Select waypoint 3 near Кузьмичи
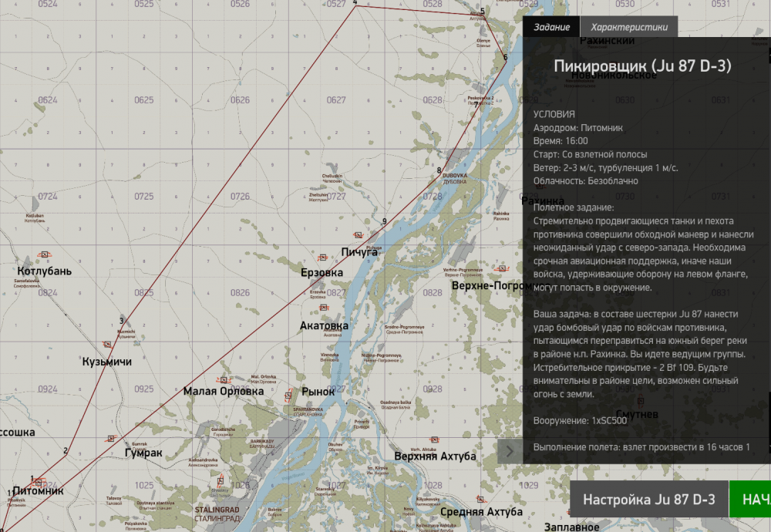Image resolution: width=771 pixels, height=532 pixels. (x=121, y=321)
